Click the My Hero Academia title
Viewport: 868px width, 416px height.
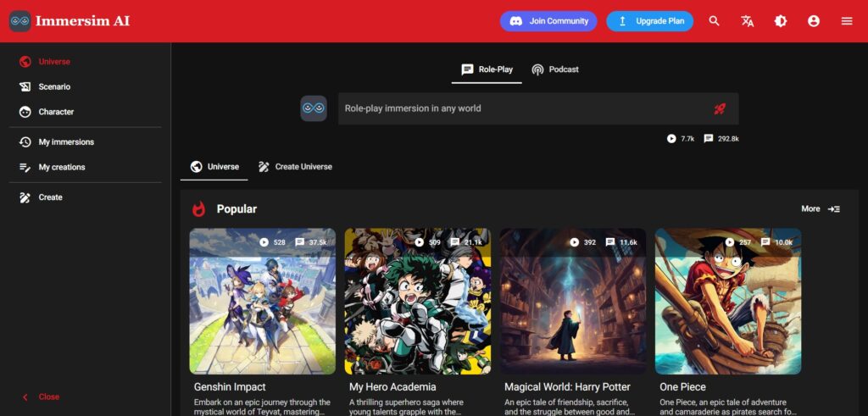[x=392, y=386]
